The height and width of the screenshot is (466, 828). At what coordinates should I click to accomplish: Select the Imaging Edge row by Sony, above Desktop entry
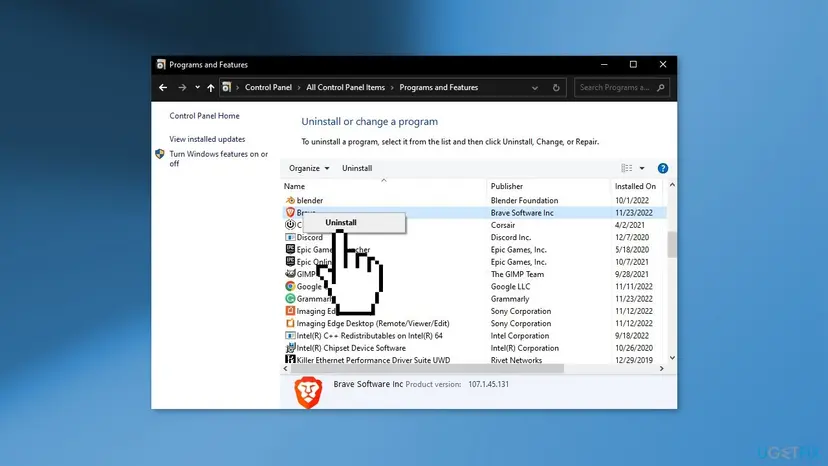coord(473,311)
